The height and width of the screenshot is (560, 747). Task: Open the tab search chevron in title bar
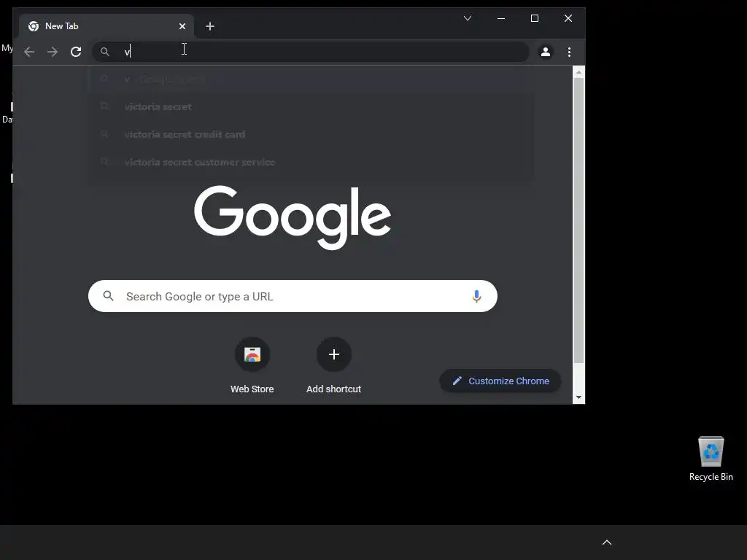[468, 18]
